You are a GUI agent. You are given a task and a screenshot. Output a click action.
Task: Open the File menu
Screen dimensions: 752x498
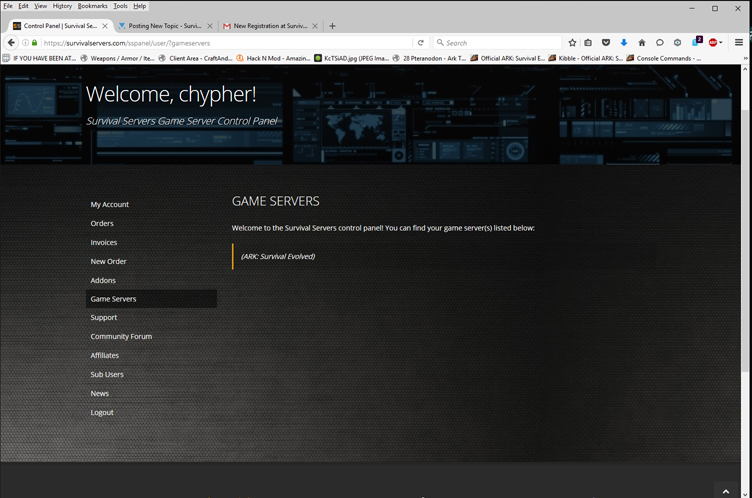[x=8, y=6]
